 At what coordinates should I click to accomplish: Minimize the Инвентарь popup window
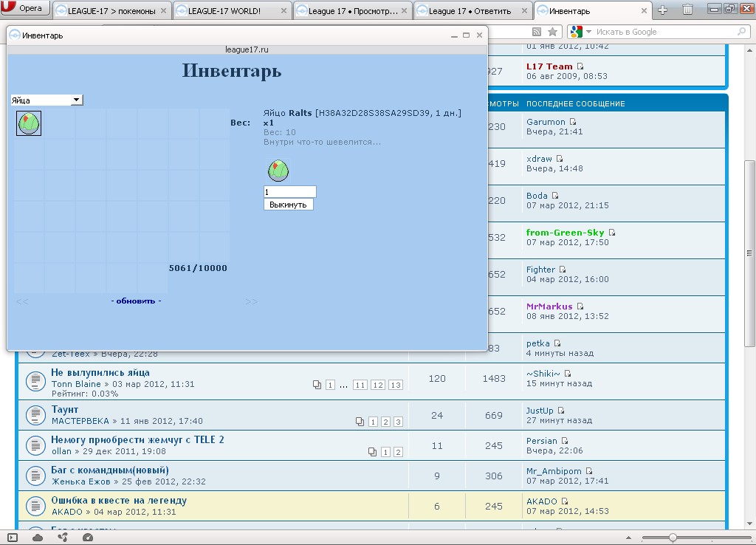click(x=454, y=35)
